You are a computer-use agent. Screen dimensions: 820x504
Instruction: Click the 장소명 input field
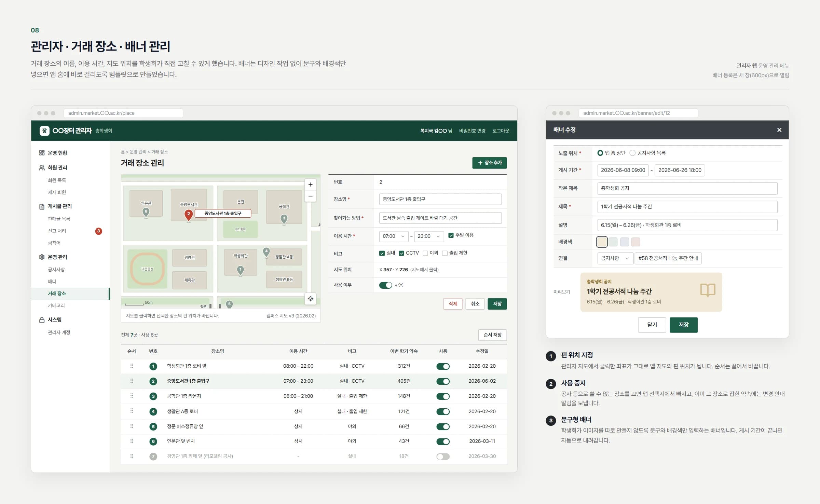[x=440, y=199]
